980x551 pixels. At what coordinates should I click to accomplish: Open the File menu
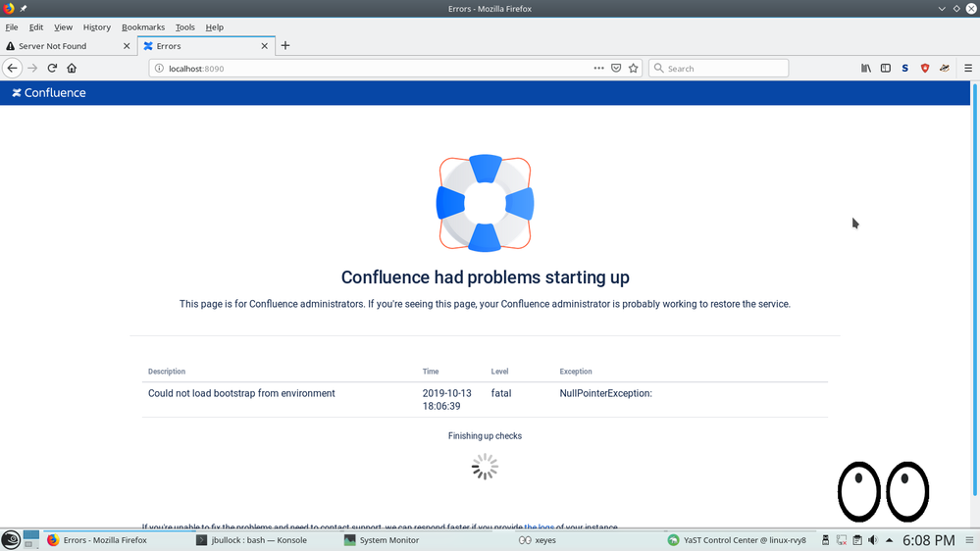pyautogui.click(x=11, y=26)
